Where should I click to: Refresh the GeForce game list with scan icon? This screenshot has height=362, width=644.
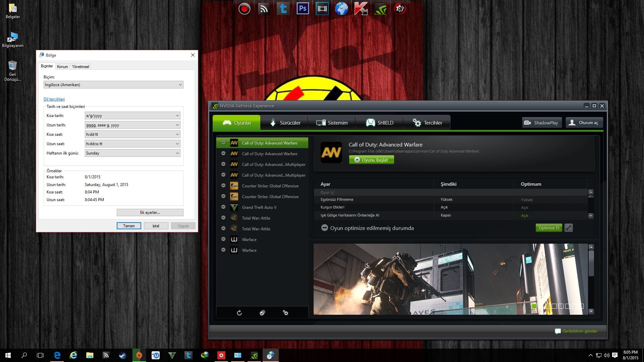[x=239, y=313]
